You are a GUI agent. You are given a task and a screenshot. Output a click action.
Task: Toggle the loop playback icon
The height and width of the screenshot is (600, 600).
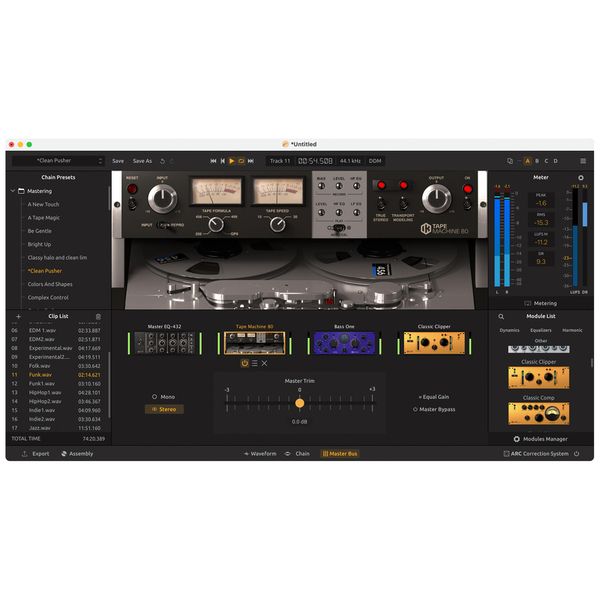241,161
